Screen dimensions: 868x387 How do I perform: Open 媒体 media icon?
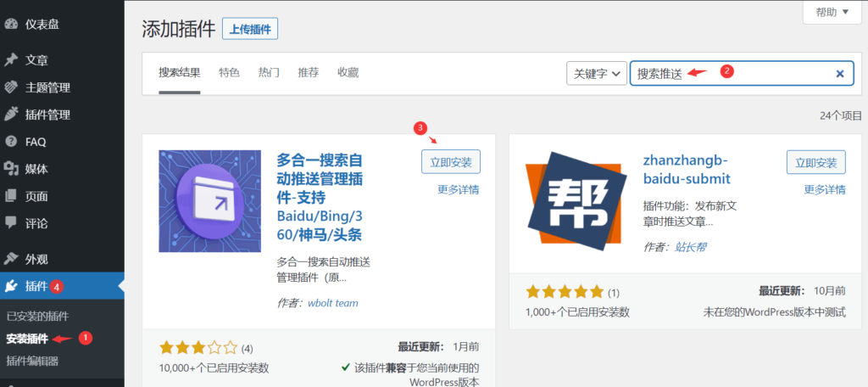pos(11,169)
